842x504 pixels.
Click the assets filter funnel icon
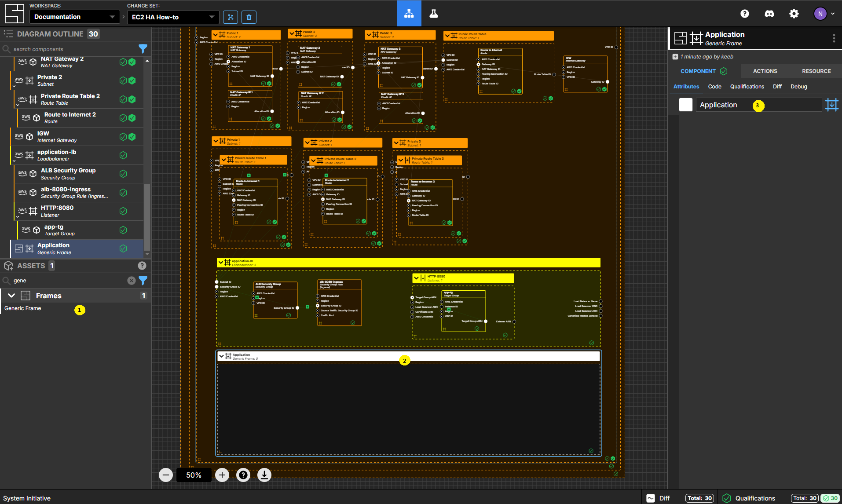pos(143,280)
